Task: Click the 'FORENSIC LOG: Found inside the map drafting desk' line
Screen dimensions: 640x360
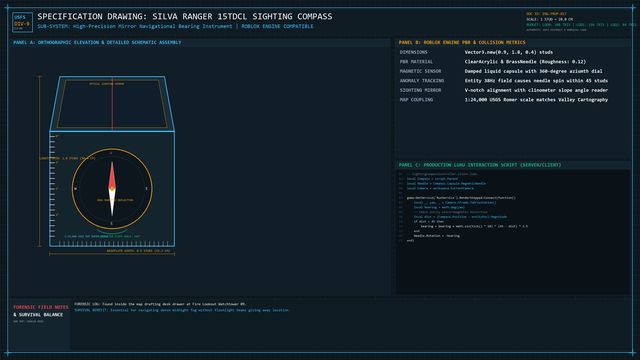Action: [x=160, y=304]
